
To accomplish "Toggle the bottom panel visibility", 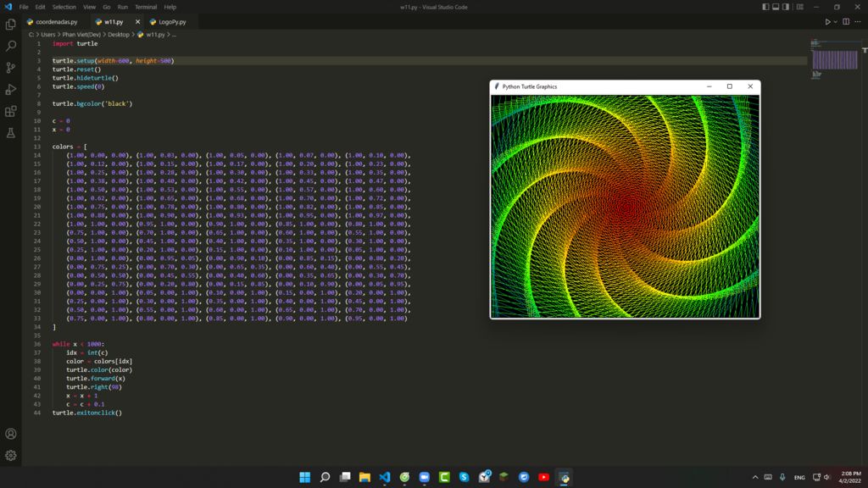I will pyautogui.click(x=776, y=7).
